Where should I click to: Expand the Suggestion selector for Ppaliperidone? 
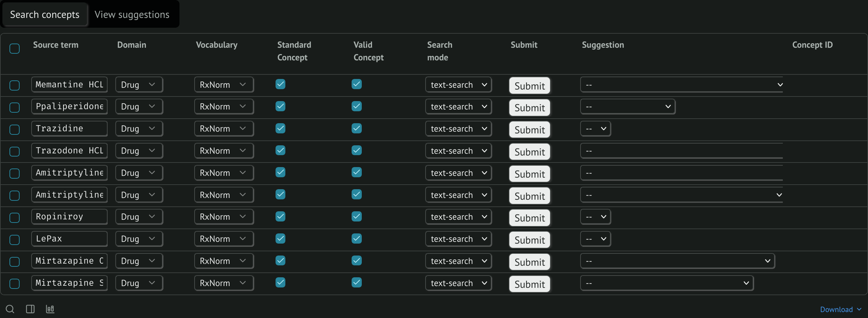(628, 106)
